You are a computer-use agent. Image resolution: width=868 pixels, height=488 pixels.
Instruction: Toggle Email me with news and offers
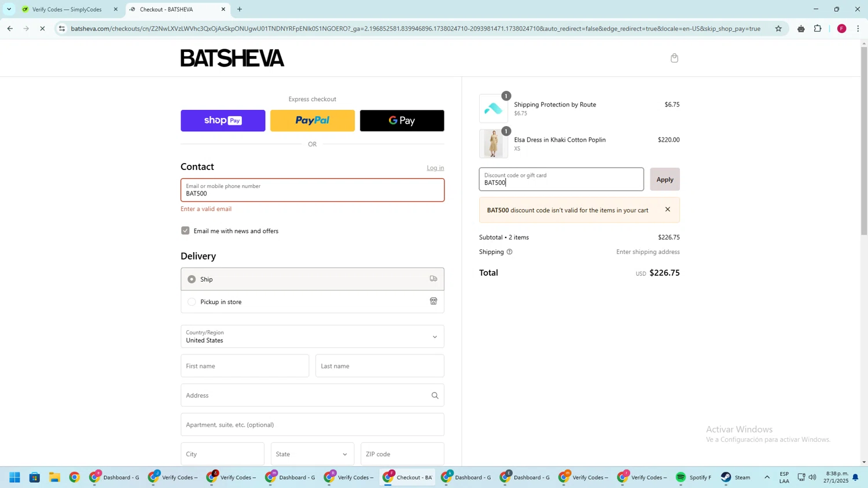(x=185, y=231)
